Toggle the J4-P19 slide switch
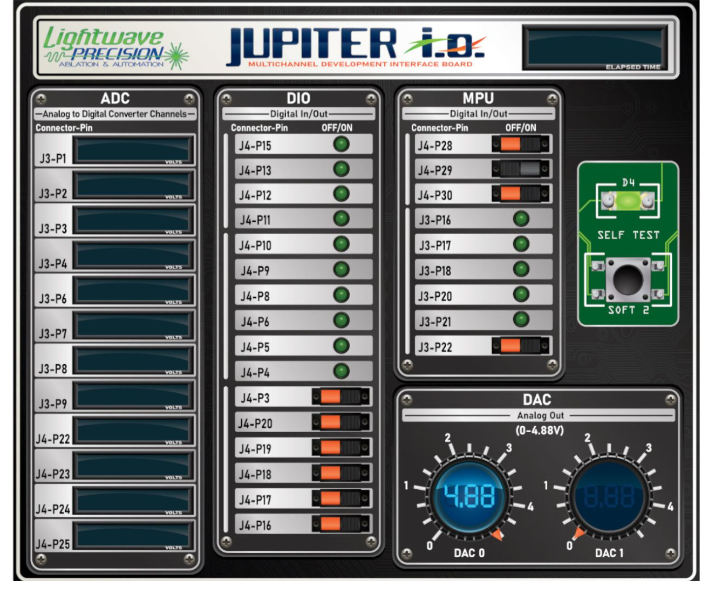 tap(341, 448)
